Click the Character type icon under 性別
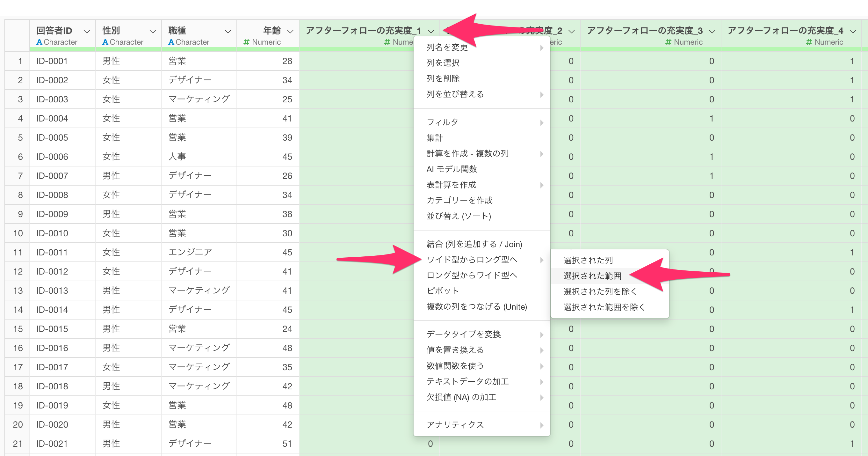Screen dimensions: 868x456 point(105,42)
